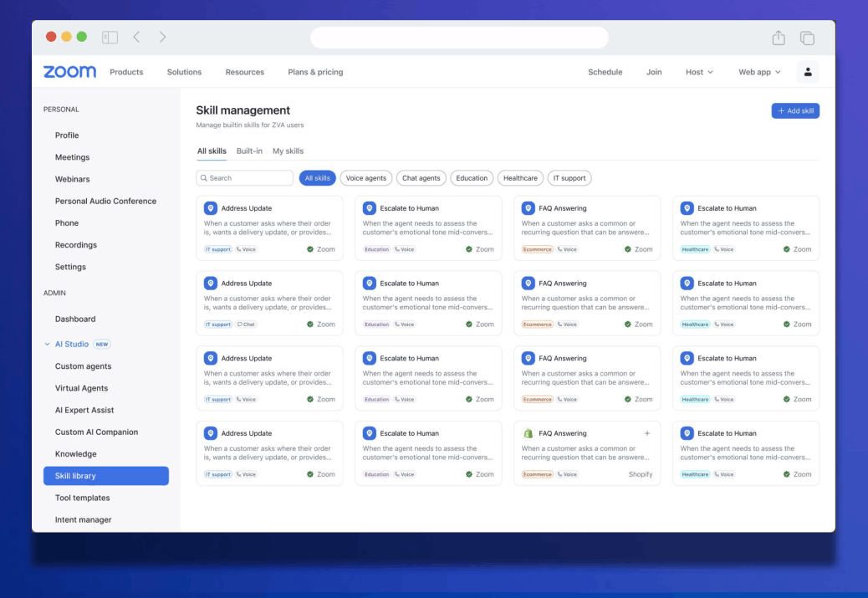Screen dimensions: 868x598
Task: Open AI Expert Assist
Action: (x=84, y=410)
